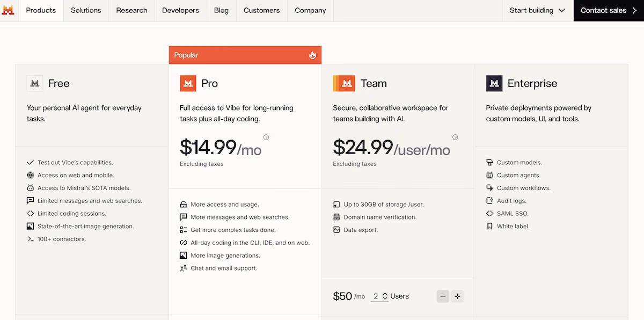Open the Products menu
Image resolution: width=644 pixels, height=320 pixels.
tap(41, 11)
